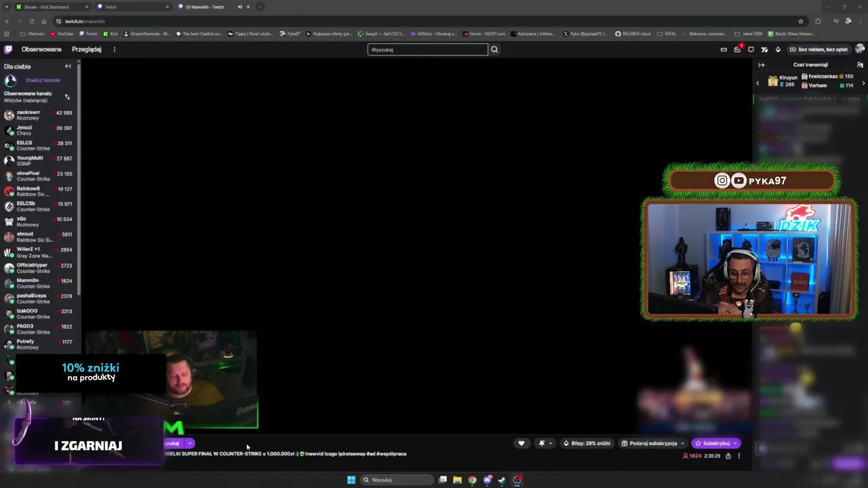Go to browser home page
Viewport: 868px width, 488px height.
click(x=44, y=21)
